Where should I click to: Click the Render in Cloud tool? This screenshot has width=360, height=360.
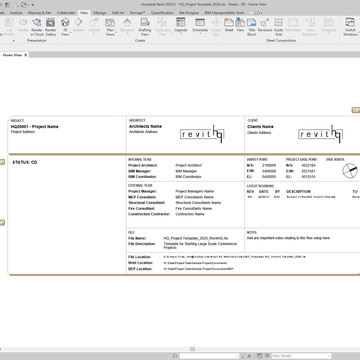pyautogui.click(x=37, y=27)
